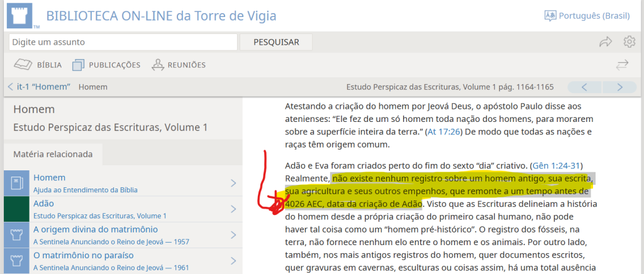
Task: Expand chevron on the Adão row
Action: click(x=233, y=209)
